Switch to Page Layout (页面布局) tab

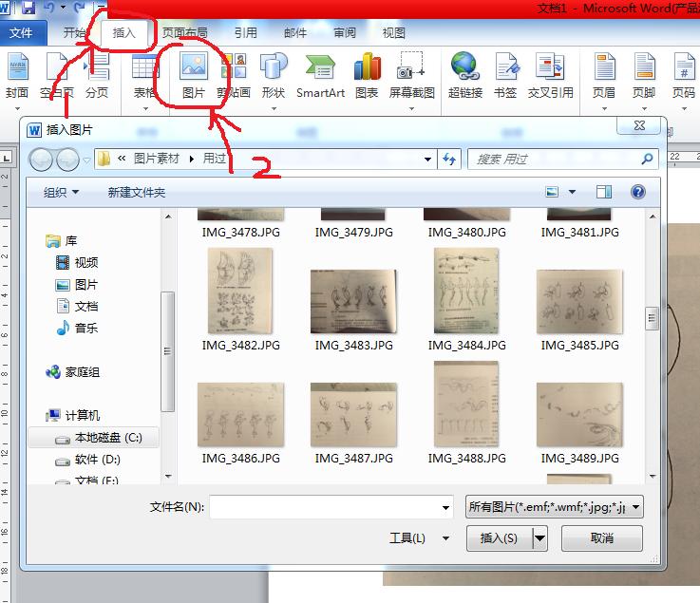185,32
